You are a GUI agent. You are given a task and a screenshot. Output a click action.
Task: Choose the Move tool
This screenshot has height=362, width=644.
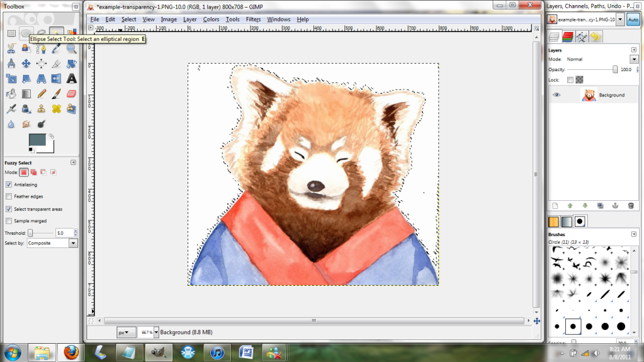26,64
